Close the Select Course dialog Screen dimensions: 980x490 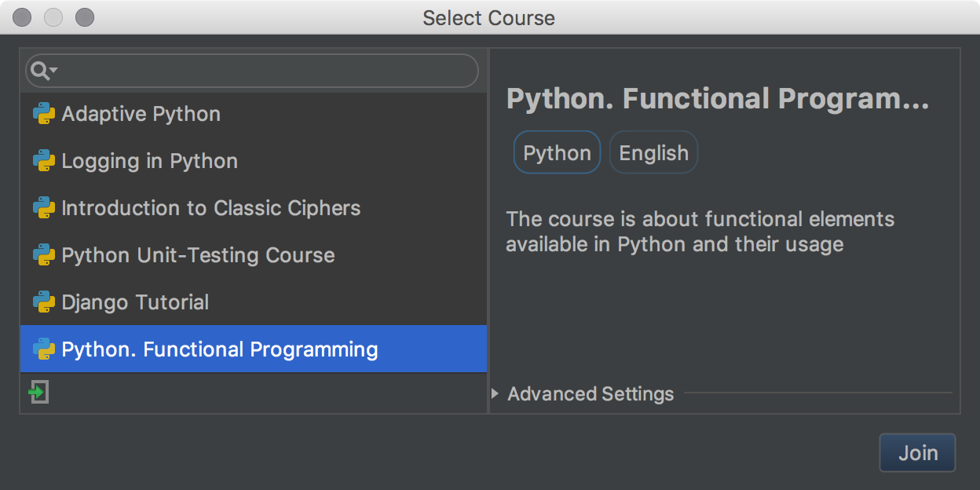[23, 17]
